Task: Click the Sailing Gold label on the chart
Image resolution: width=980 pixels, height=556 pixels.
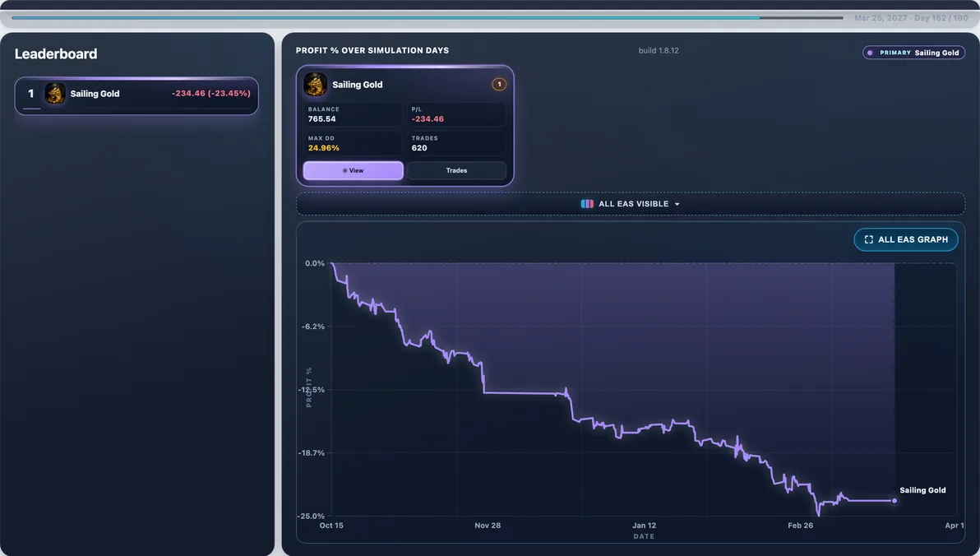Action: [x=922, y=490]
